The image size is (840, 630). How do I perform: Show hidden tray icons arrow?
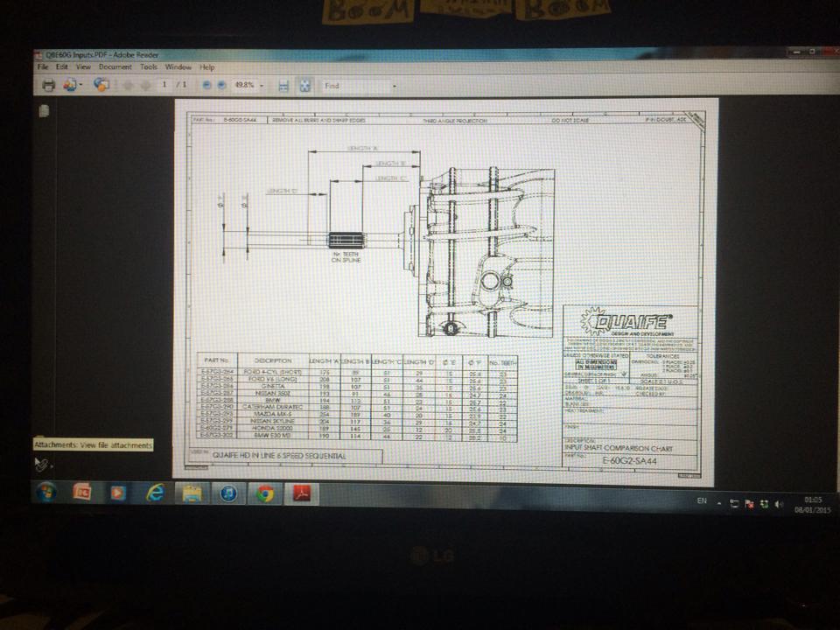[x=719, y=504]
